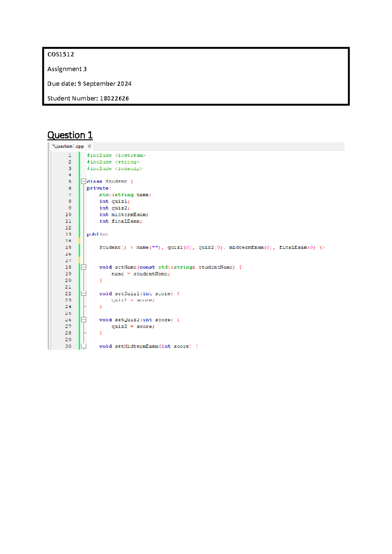
Task: Place cursor on #include <iostream> line
Action: [116, 155]
